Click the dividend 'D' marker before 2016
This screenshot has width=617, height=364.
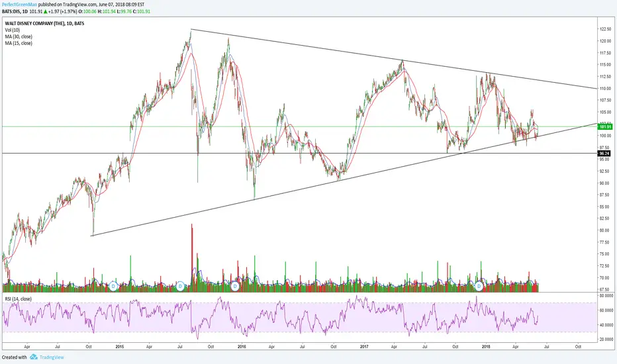pos(235,286)
